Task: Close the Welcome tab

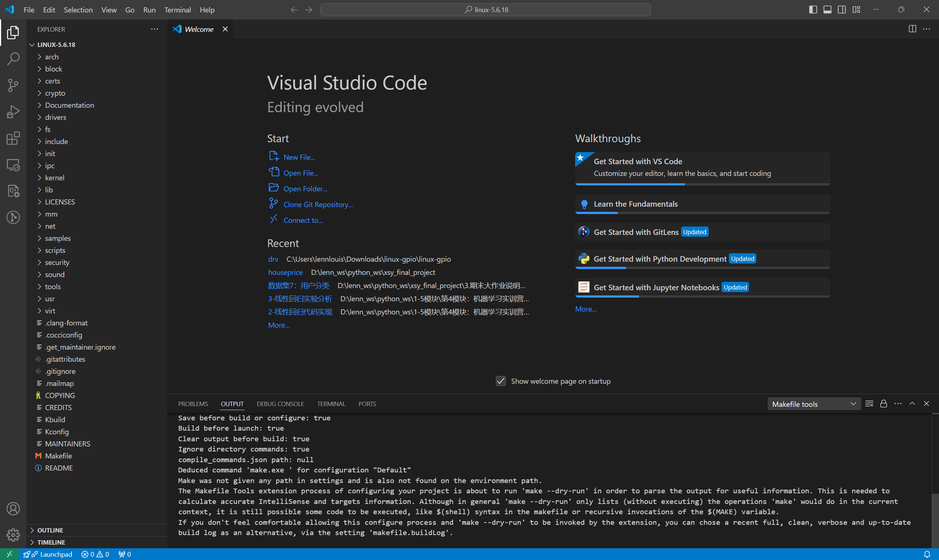Action: point(225,29)
